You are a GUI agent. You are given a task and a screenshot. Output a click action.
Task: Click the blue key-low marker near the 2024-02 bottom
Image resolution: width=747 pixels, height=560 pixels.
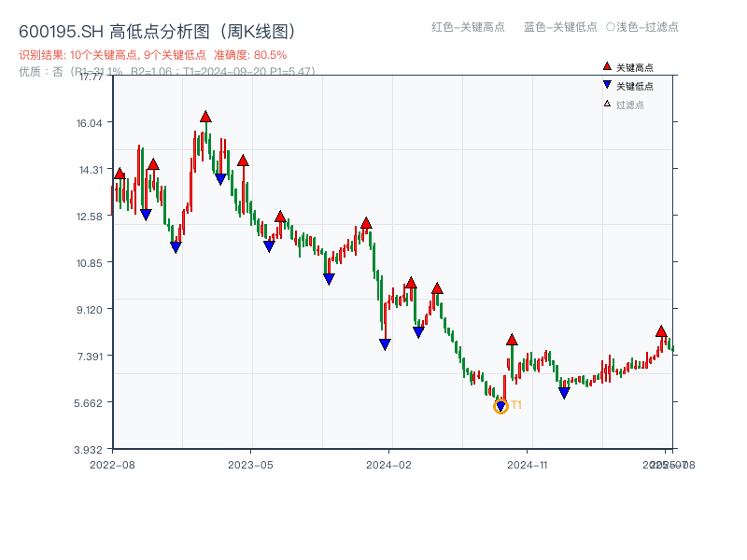(x=383, y=343)
